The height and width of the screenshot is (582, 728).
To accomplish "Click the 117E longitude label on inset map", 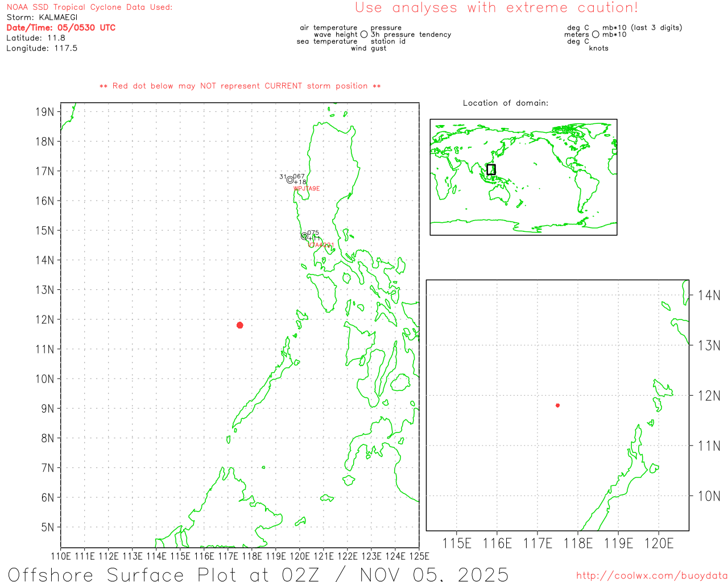I will 537,543.
